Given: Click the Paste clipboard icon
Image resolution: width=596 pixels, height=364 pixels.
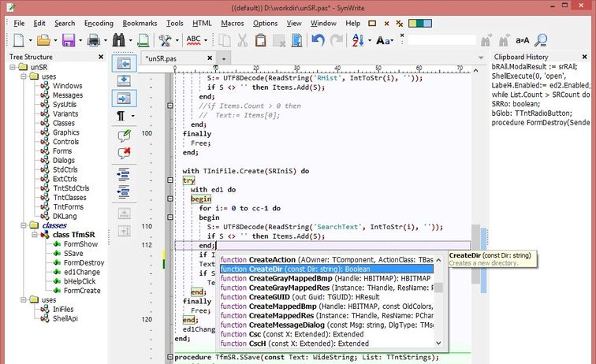Looking at the screenshot, I should [260, 40].
